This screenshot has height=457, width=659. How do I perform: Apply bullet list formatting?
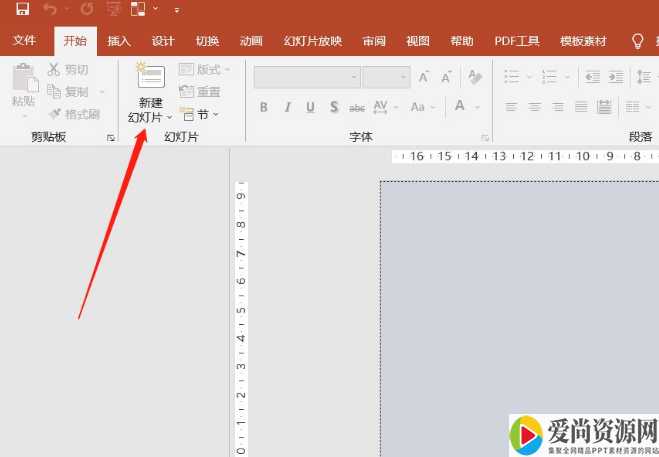point(512,77)
